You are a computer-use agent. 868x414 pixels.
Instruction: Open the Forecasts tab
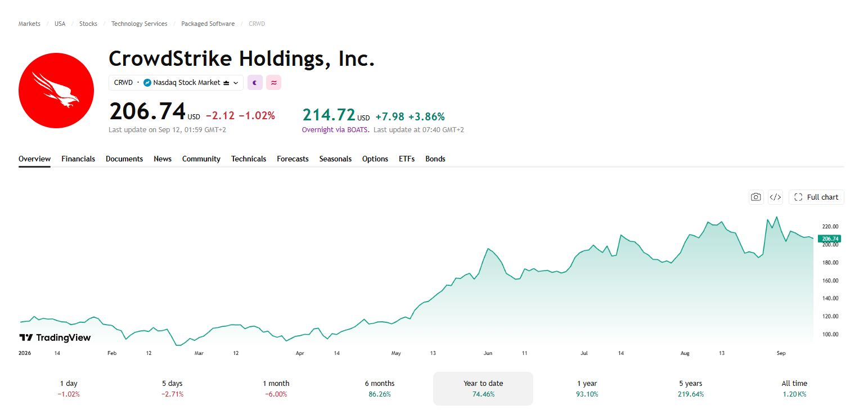tap(293, 159)
